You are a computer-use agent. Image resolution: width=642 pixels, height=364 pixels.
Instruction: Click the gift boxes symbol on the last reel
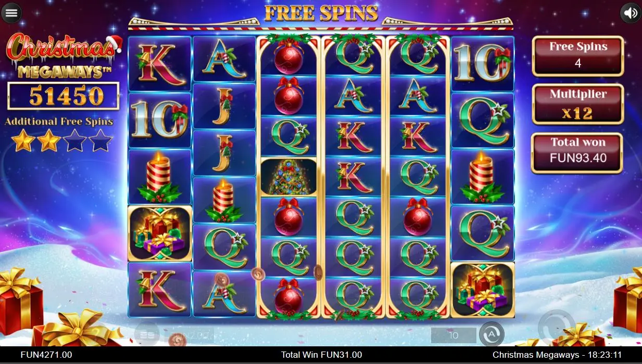[483, 290]
